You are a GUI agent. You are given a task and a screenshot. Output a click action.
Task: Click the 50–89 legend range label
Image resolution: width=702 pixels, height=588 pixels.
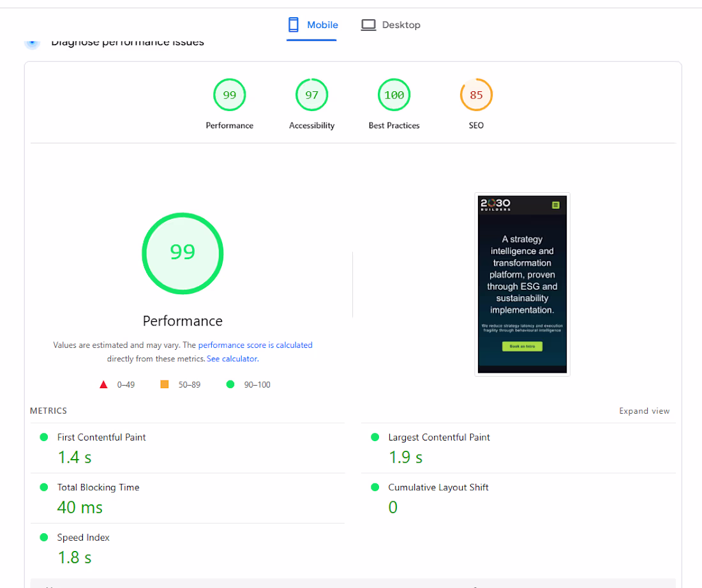[190, 385]
